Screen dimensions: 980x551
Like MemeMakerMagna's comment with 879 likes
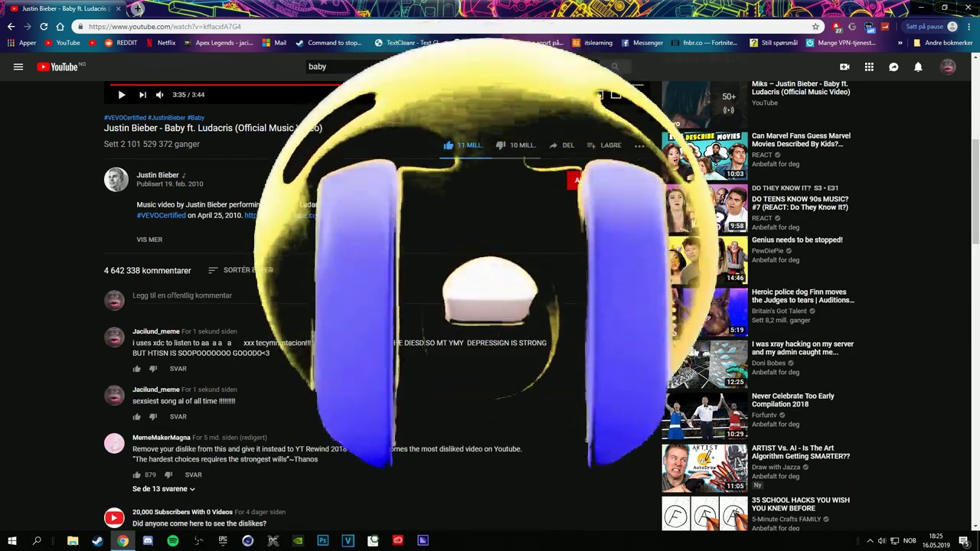[137, 475]
